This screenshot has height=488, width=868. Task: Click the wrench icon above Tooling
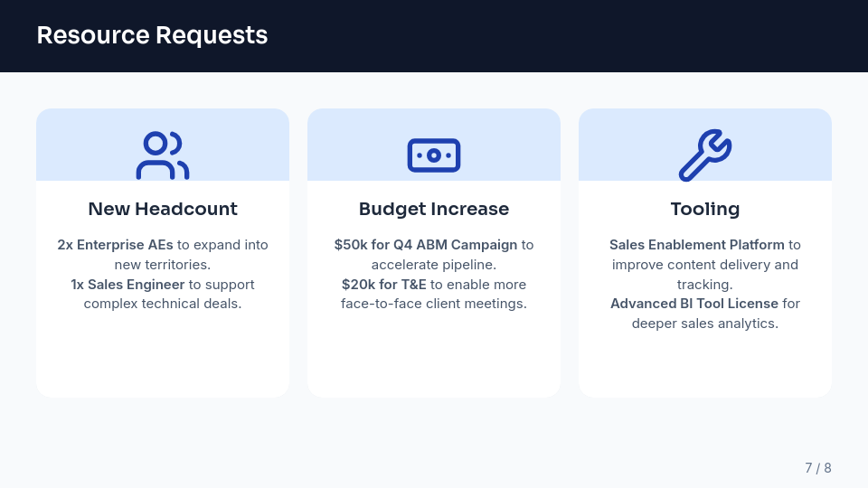[705, 155]
